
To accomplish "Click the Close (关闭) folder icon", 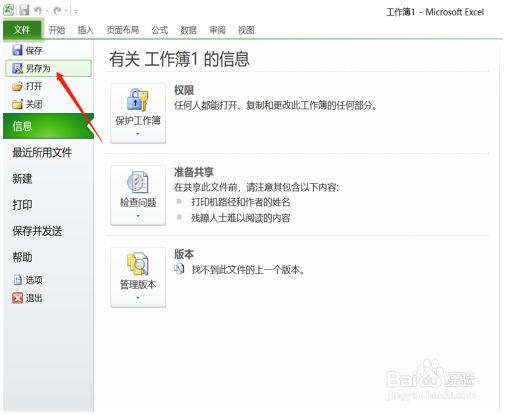I will [x=17, y=104].
